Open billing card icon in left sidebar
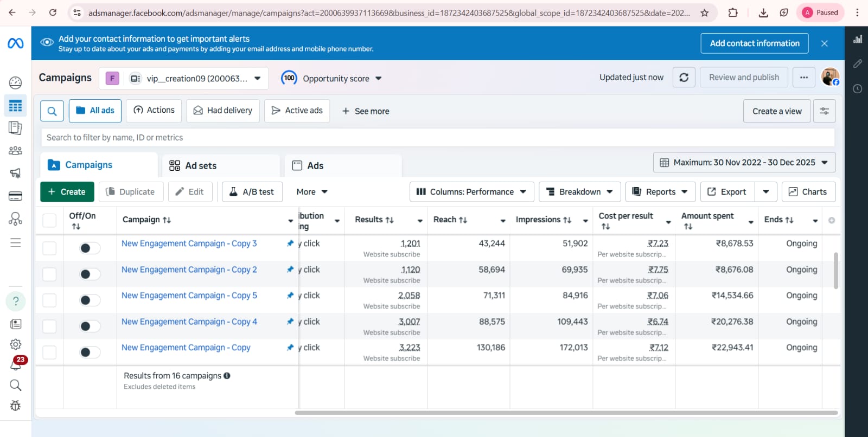This screenshot has height=437, width=868. tap(15, 196)
